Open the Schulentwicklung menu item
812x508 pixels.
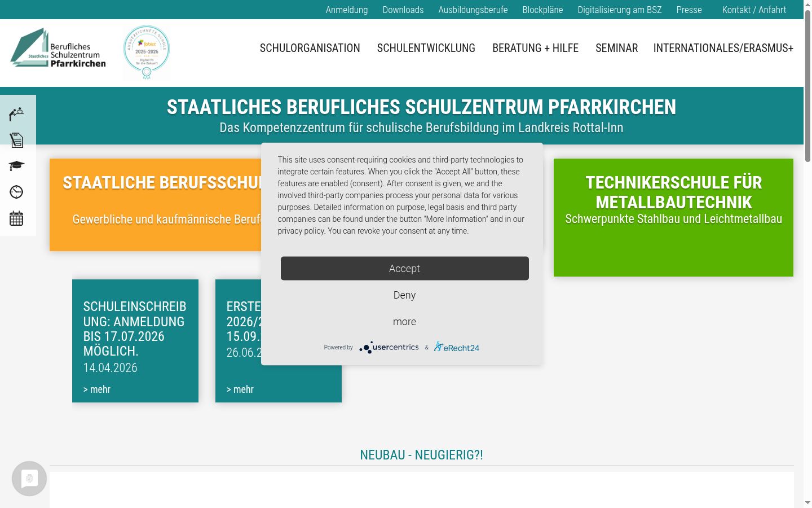coord(426,48)
